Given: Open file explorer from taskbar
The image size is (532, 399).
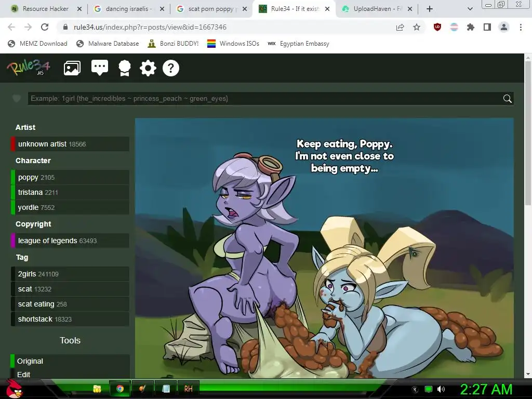Looking at the screenshot, I should (x=97, y=389).
